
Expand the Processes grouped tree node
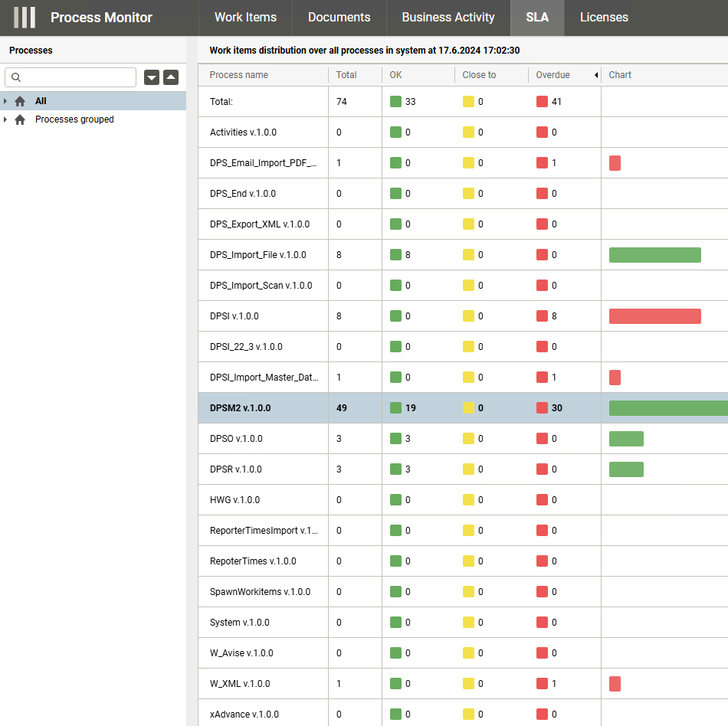point(6,119)
